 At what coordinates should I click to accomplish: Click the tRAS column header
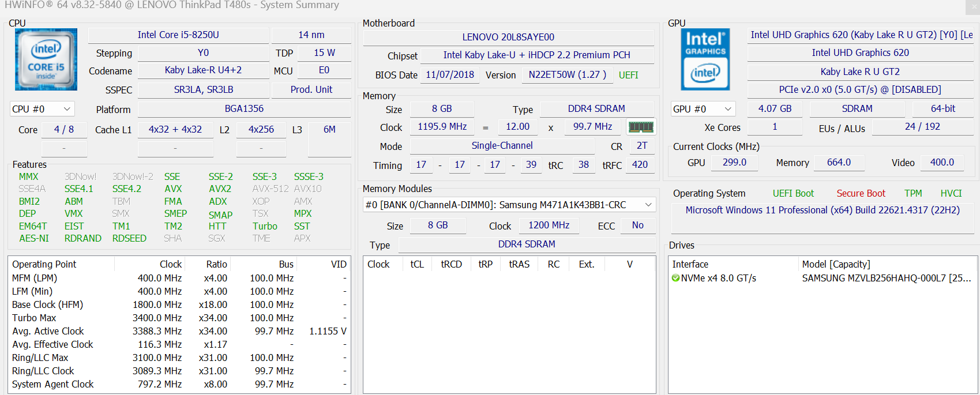tap(519, 264)
